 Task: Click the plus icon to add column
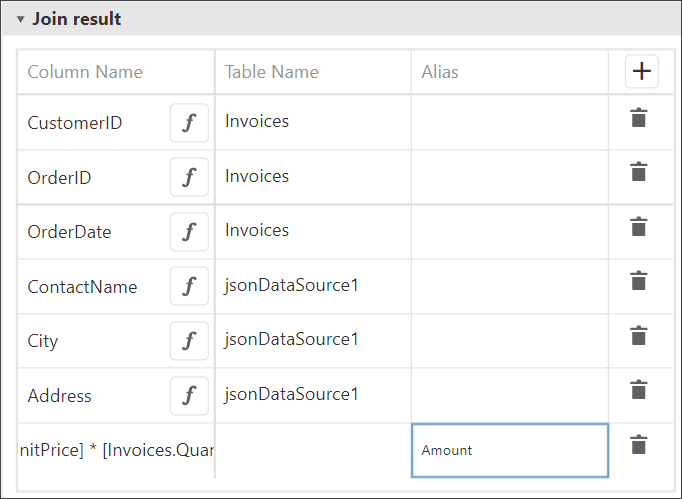pos(641,72)
